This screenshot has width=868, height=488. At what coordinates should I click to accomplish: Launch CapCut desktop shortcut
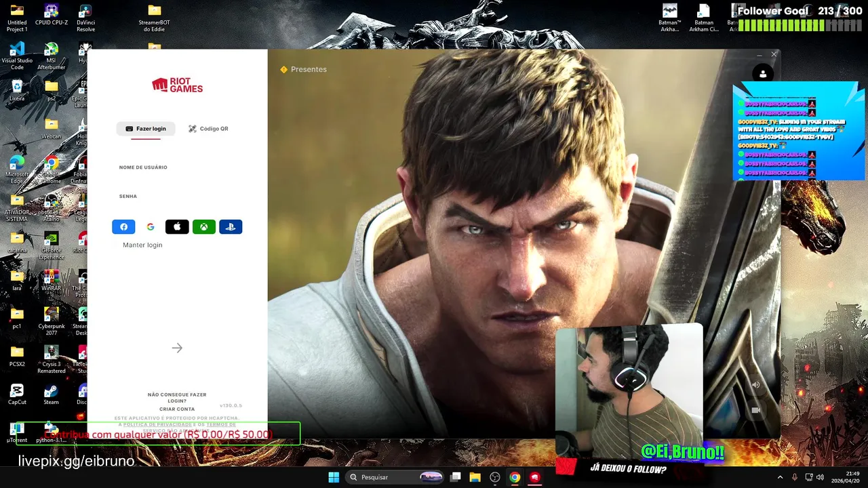tap(17, 394)
